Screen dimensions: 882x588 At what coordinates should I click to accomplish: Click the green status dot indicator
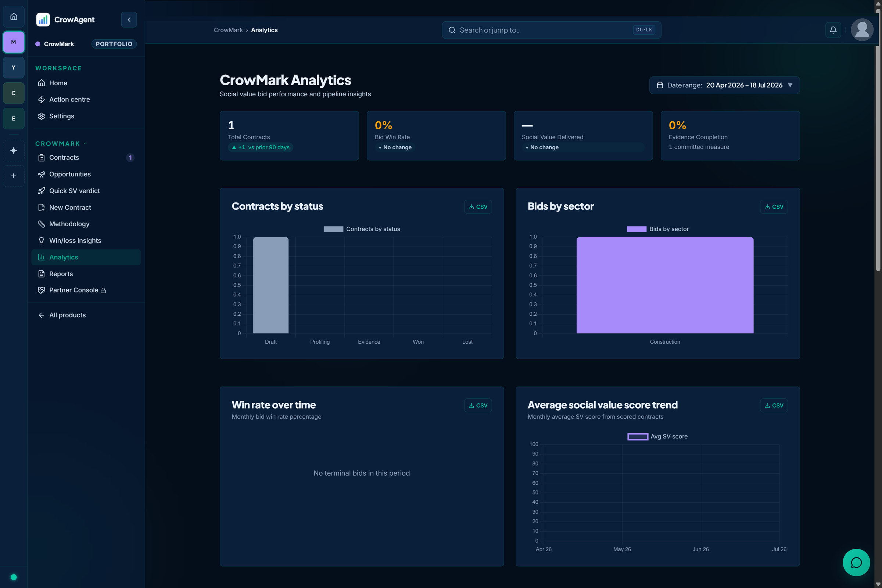pos(14,577)
